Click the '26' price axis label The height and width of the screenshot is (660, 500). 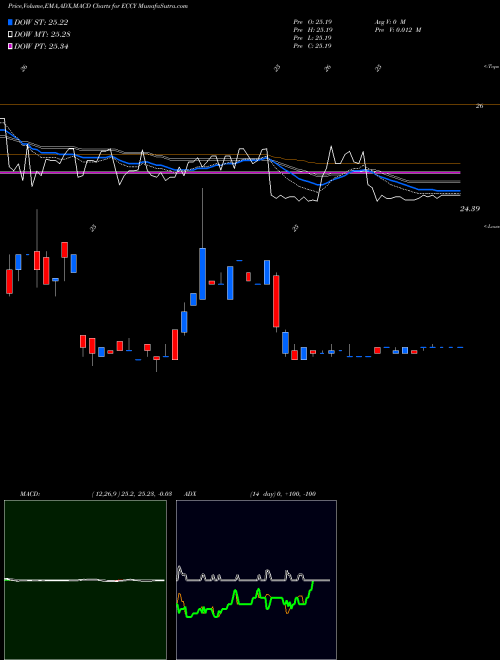click(479, 106)
